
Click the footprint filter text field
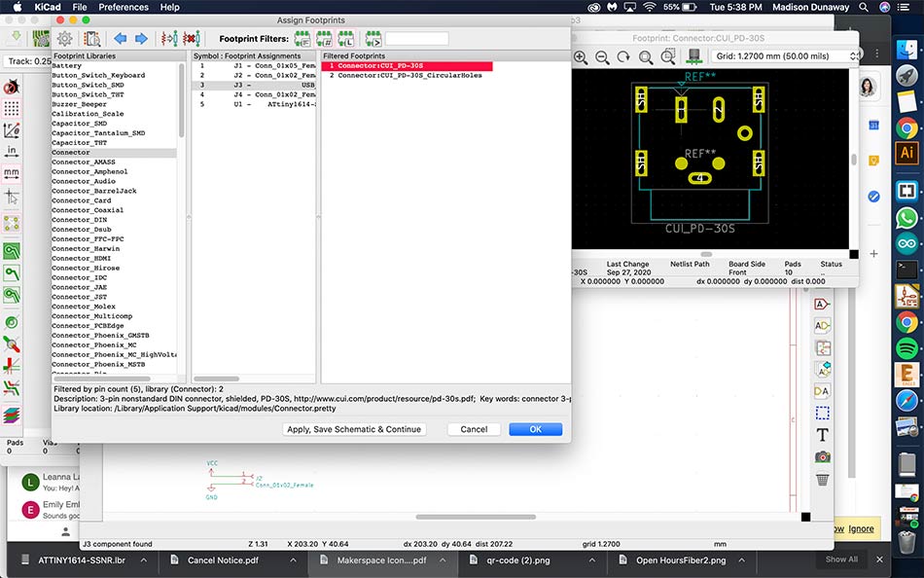coord(416,39)
